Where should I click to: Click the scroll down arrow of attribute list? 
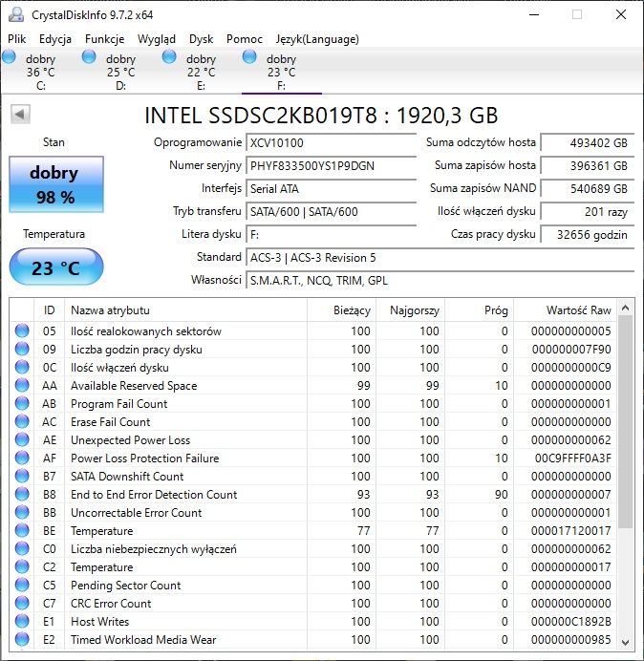(x=626, y=642)
